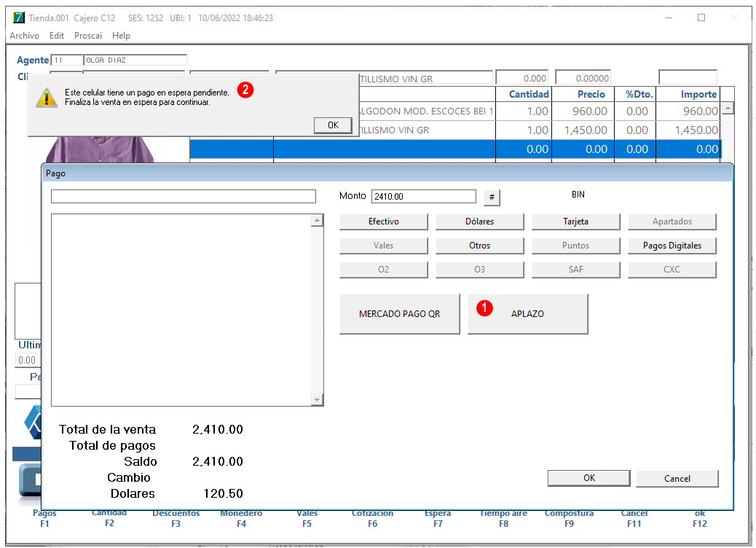The image size is (756, 548).
Task: Click the # button next to Monto
Action: (x=492, y=197)
